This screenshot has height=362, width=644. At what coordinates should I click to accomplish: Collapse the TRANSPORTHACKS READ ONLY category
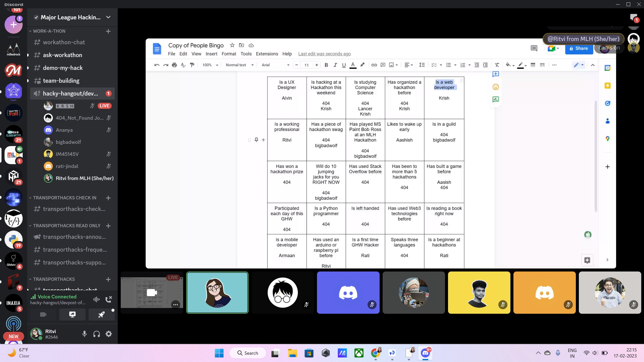(66, 226)
